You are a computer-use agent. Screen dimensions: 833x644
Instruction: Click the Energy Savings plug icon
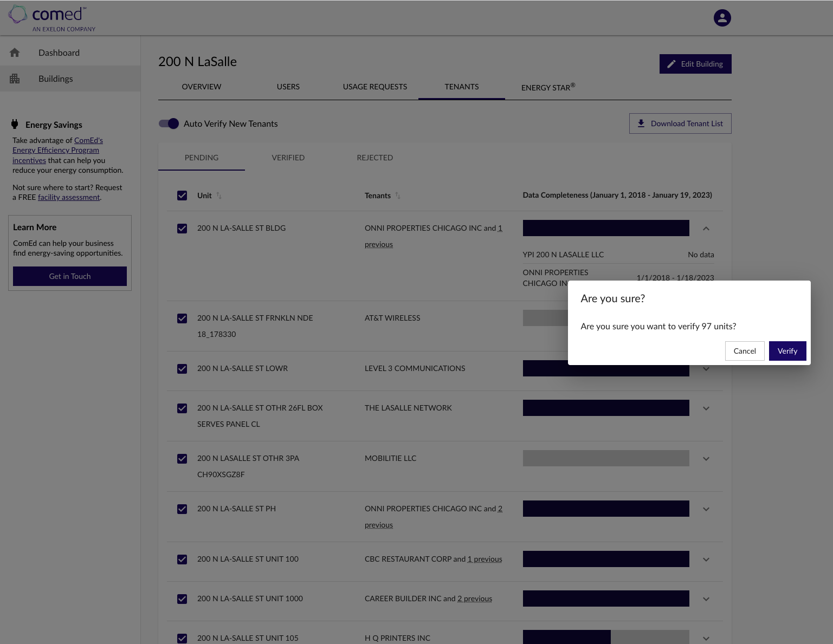click(15, 124)
